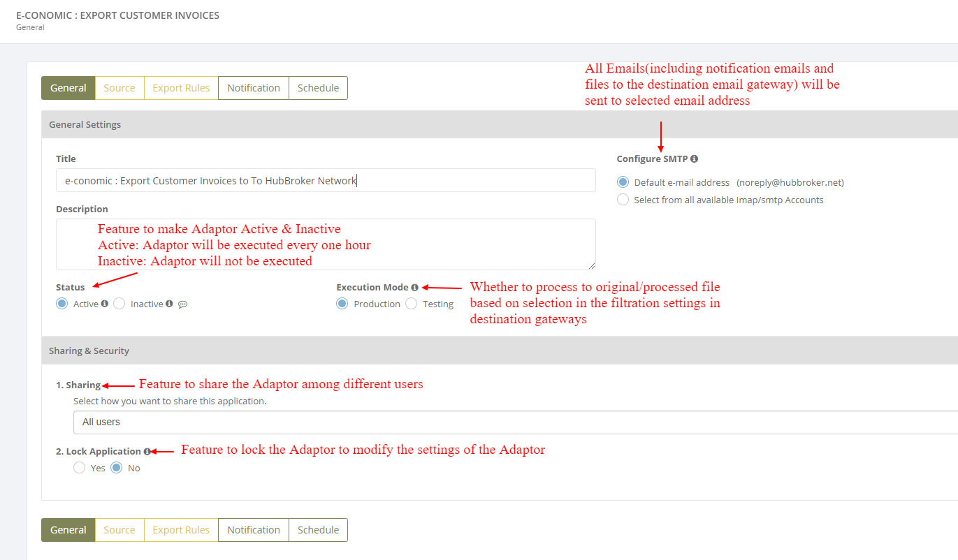The width and height of the screenshot is (958, 560).
Task: Choose Select from all available Imap/smtp Accounts
Action: (623, 200)
